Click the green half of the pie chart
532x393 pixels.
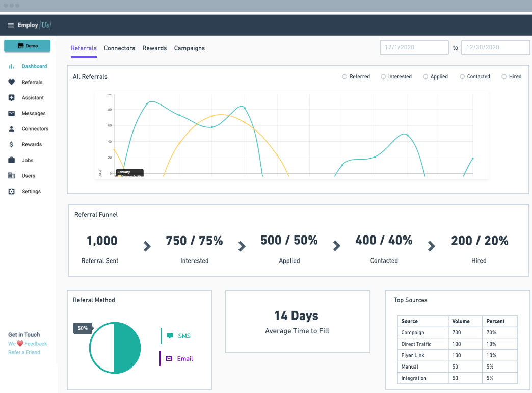127,348
